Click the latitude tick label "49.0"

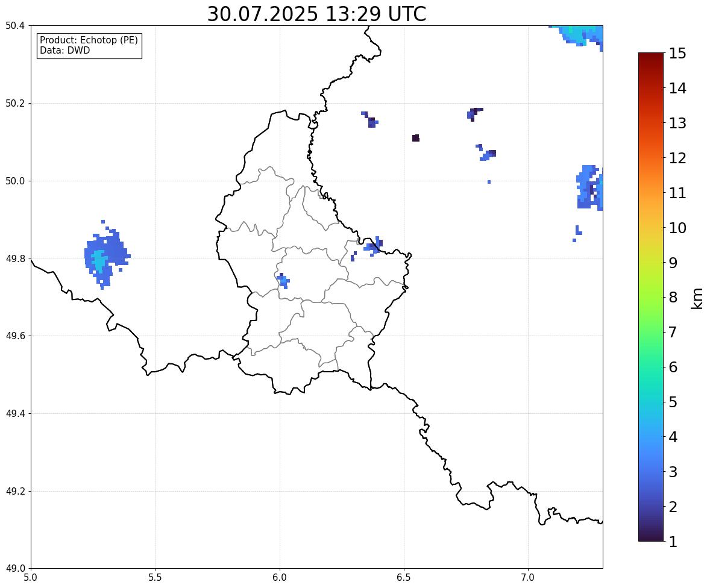click(x=15, y=569)
